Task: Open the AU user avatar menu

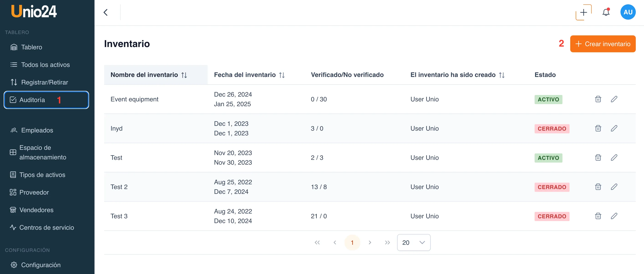Action: (x=628, y=12)
